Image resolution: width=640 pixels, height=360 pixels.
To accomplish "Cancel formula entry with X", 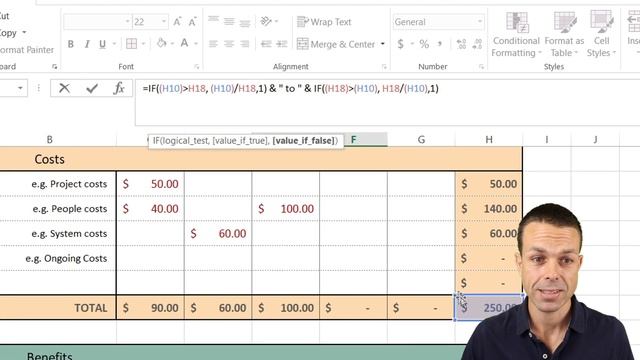I will click(64, 88).
